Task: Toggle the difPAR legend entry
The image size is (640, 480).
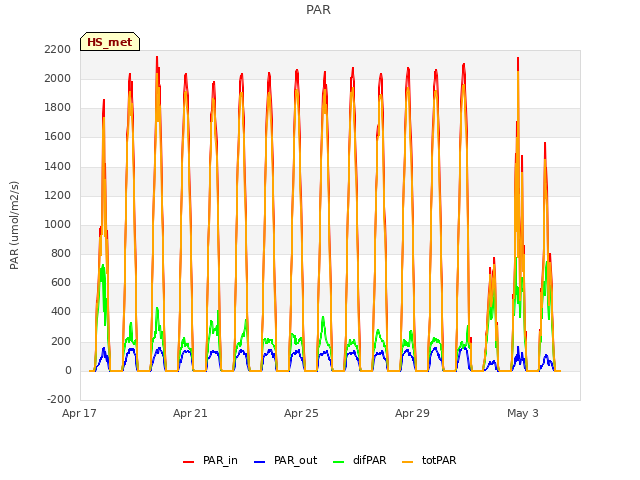Action: [x=359, y=460]
